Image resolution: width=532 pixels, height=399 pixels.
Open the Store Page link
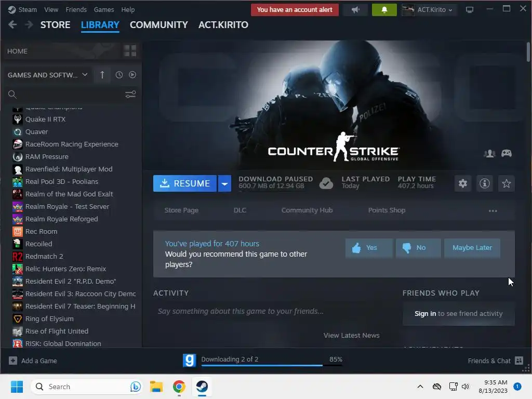(181, 210)
